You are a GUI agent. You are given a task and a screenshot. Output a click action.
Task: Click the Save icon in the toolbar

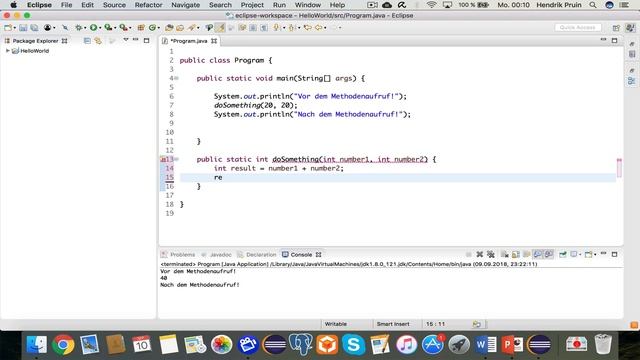[x=23, y=28]
